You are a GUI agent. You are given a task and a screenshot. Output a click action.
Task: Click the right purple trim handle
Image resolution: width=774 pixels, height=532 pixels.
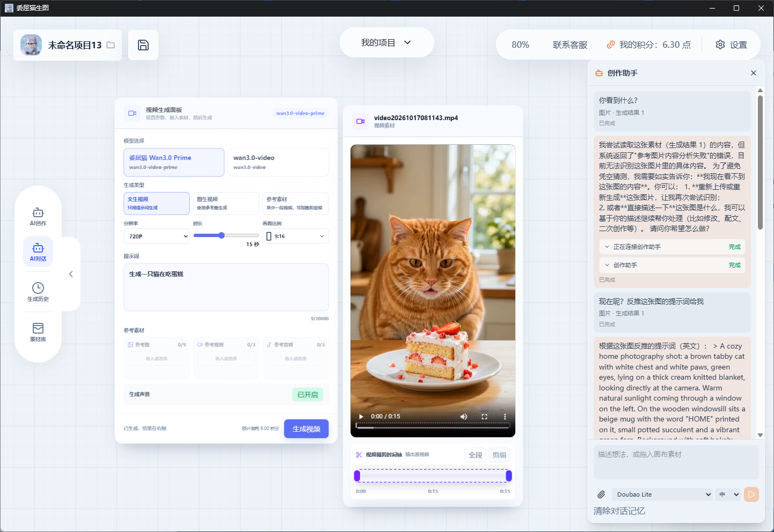tap(509, 476)
